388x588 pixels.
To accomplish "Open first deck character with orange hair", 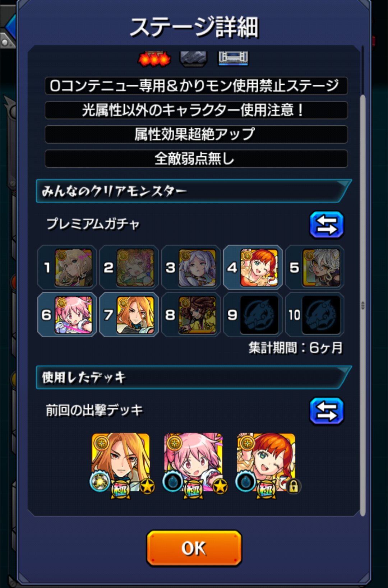I will tap(121, 463).
